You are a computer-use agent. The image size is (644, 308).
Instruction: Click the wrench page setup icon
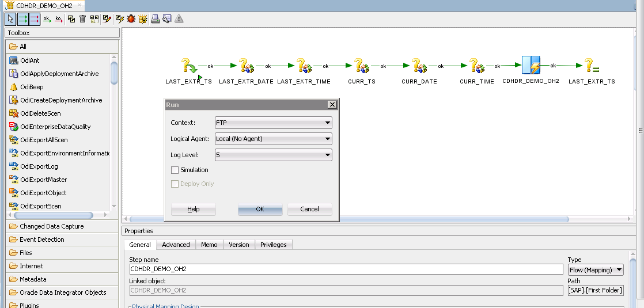(x=166, y=19)
